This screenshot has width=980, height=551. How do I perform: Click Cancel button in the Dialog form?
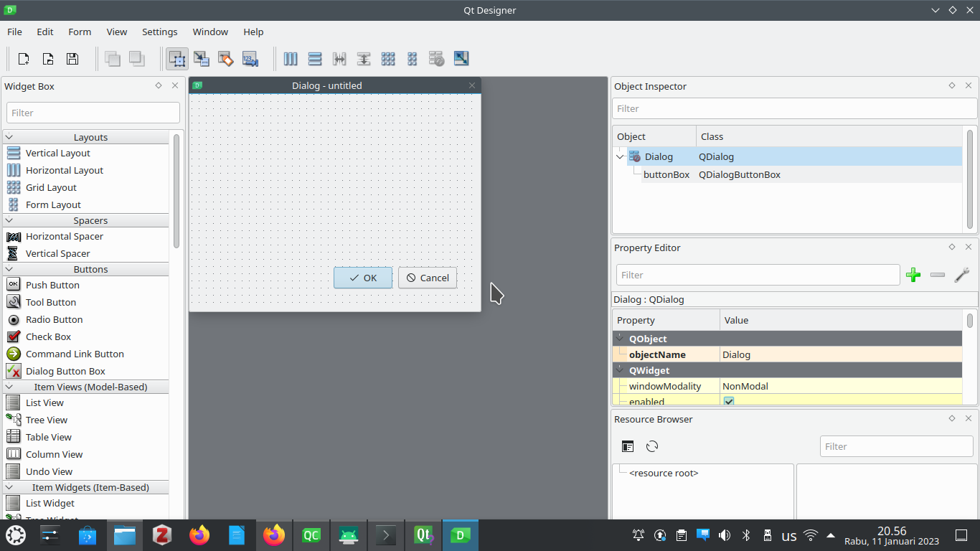coord(428,278)
